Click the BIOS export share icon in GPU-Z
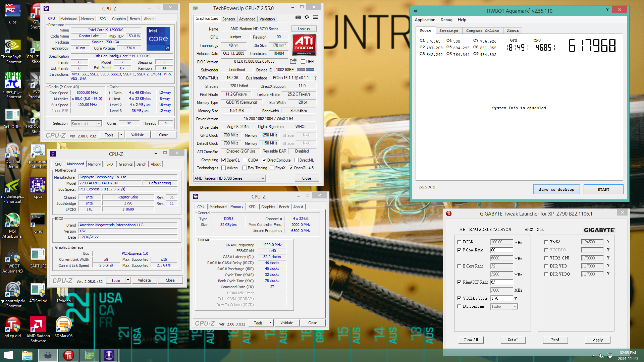 293,61
